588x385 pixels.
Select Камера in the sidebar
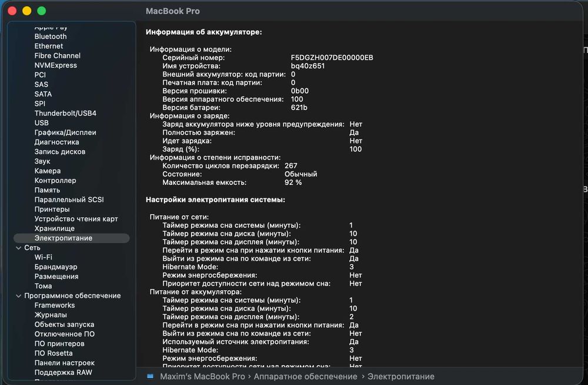(x=48, y=171)
